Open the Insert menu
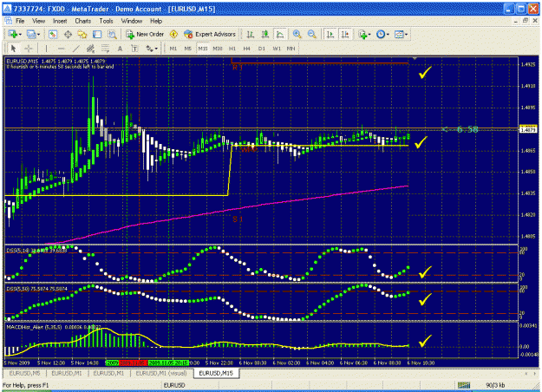The image size is (542, 392). [x=60, y=21]
